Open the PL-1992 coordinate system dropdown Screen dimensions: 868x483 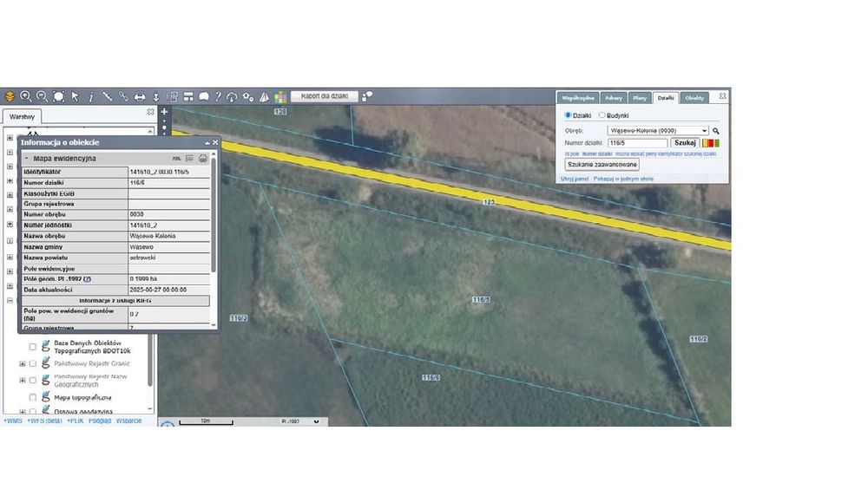point(300,421)
